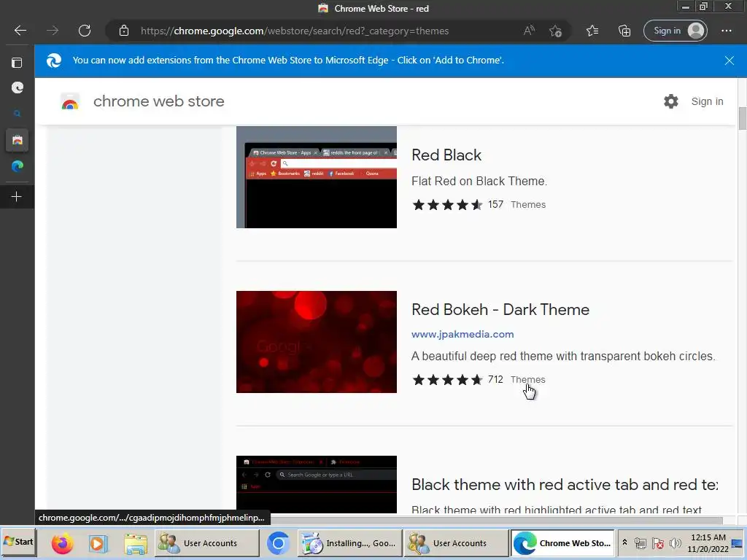Visit www.jpakmedia.com link

[462, 334]
